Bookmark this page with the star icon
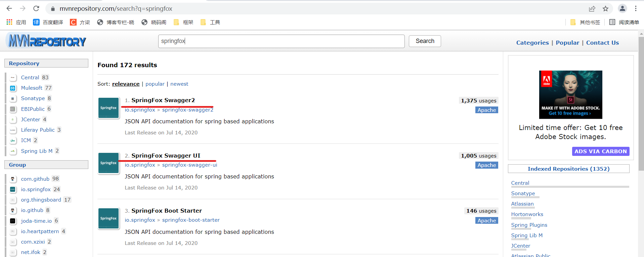 tap(605, 9)
